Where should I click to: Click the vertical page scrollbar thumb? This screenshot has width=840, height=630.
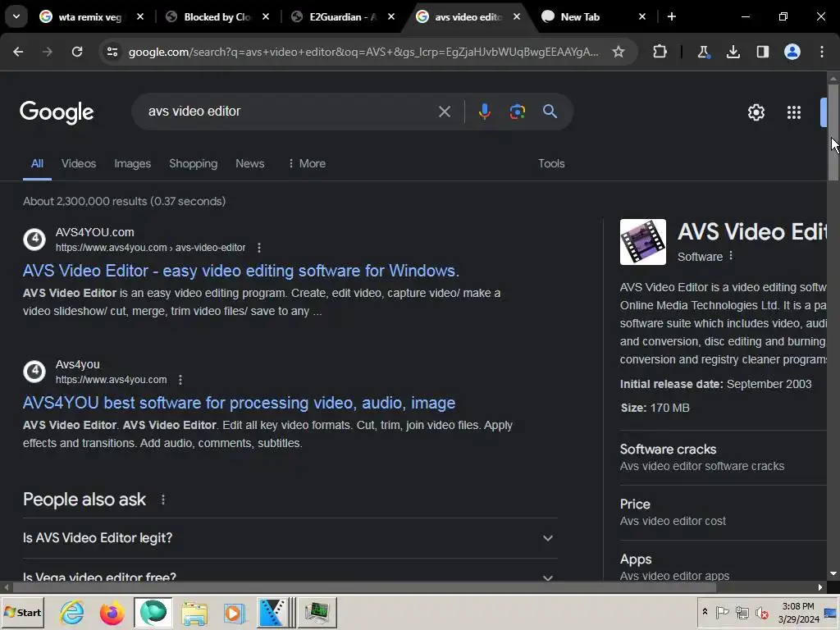[833, 132]
